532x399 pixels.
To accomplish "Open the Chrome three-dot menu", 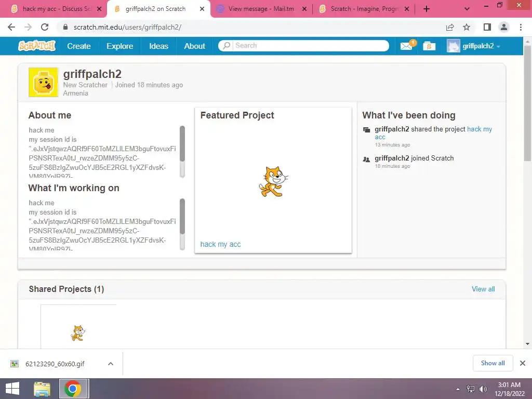I will tap(521, 27).
